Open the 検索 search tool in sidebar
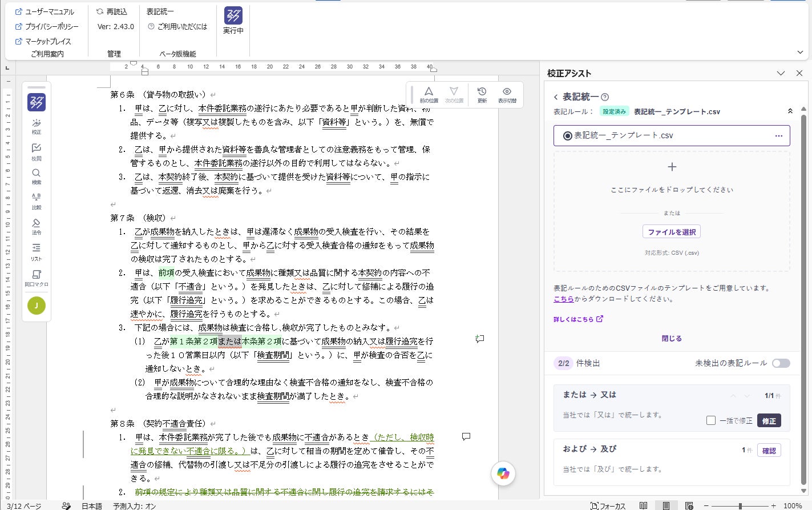 (37, 176)
